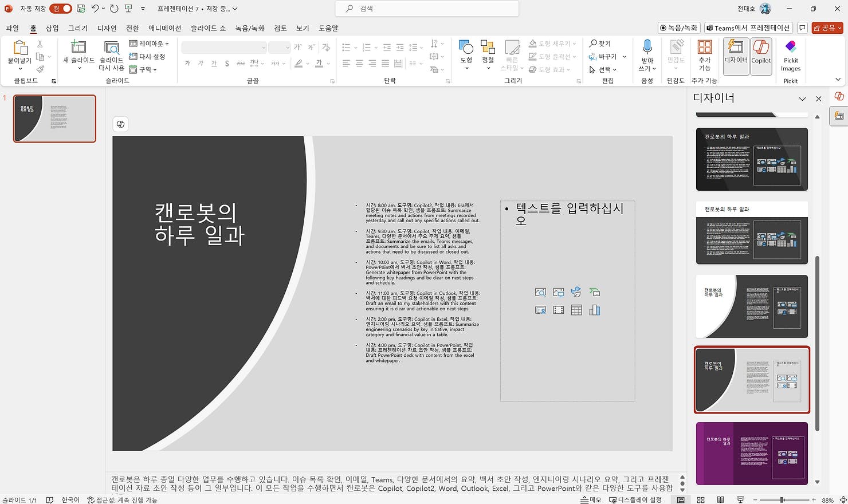Screen dimensions: 848x504
Task: Insert a Cameo from the placeholder
Action: pyautogui.click(x=540, y=310)
